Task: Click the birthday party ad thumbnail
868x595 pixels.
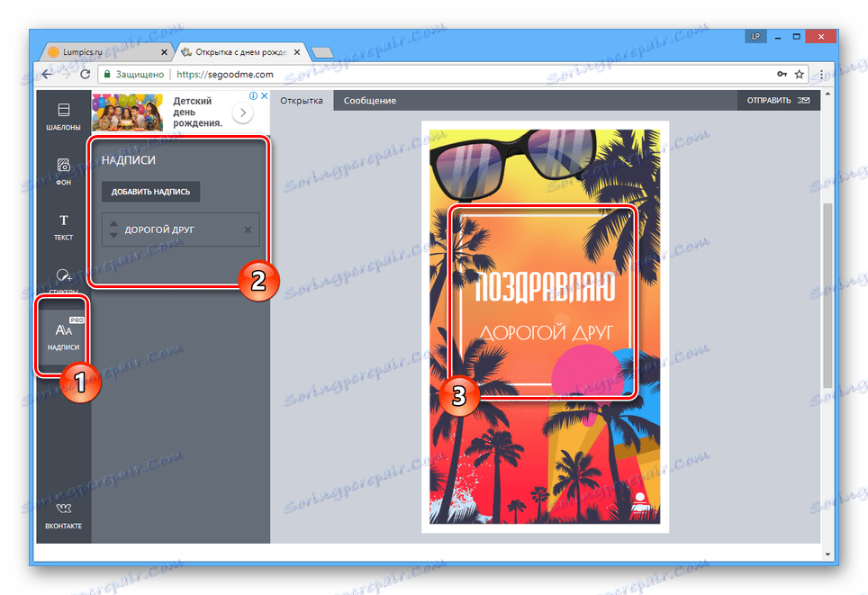Action: [127, 113]
